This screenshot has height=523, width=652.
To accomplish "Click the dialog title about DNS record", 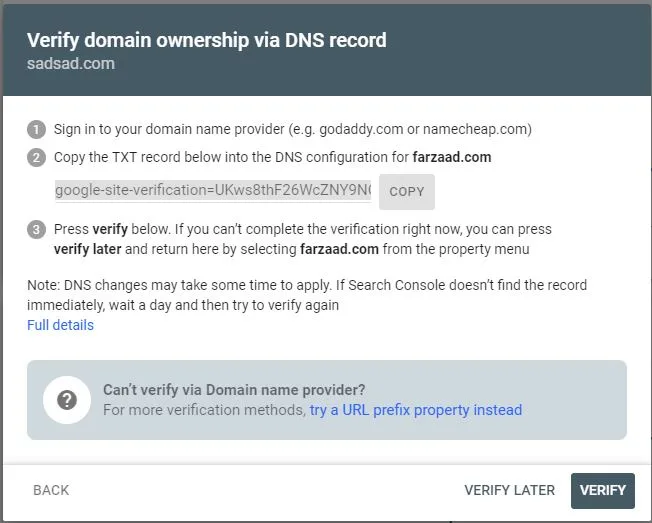I will (x=207, y=40).
